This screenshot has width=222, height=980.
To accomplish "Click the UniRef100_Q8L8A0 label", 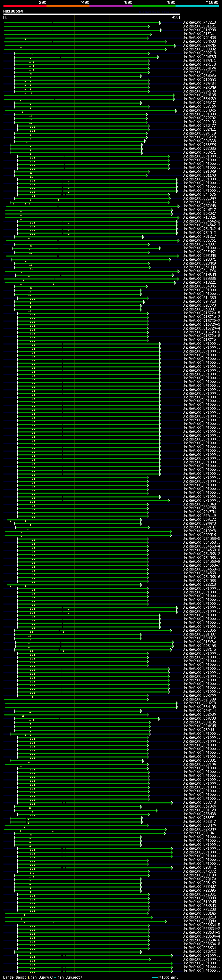I will coord(199,198).
